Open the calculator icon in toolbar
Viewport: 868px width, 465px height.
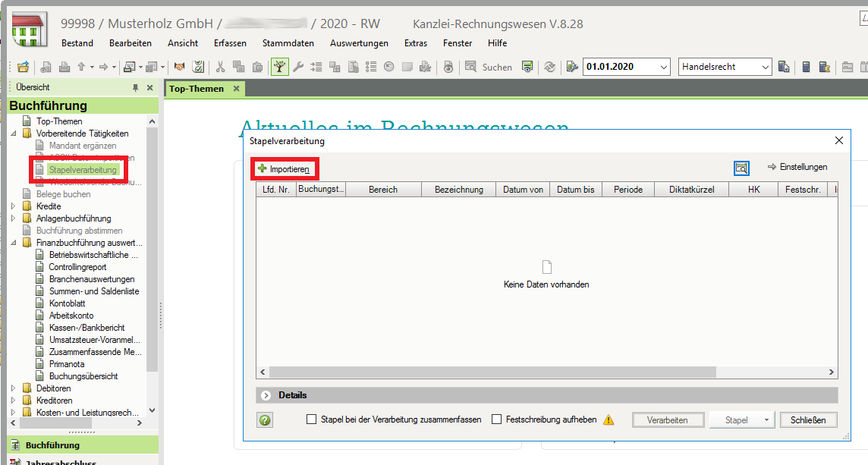[x=806, y=67]
